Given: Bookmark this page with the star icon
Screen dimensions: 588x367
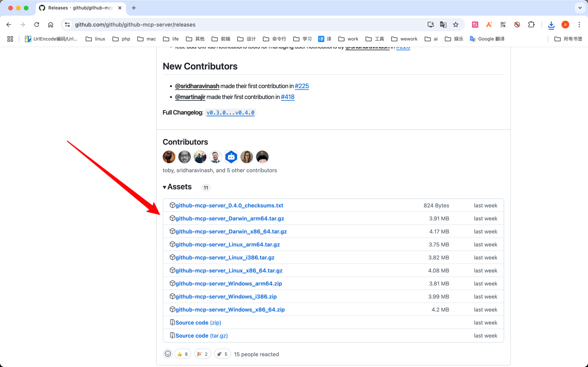Looking at the screenshot, I should (456, 24).
